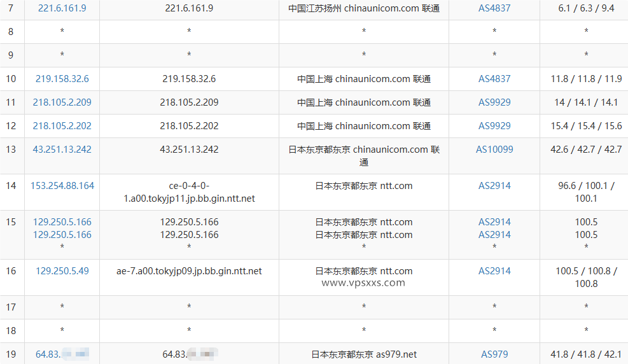Click latency "42.6 / 42.7 / 42.7"

click(x=586, y=150)
